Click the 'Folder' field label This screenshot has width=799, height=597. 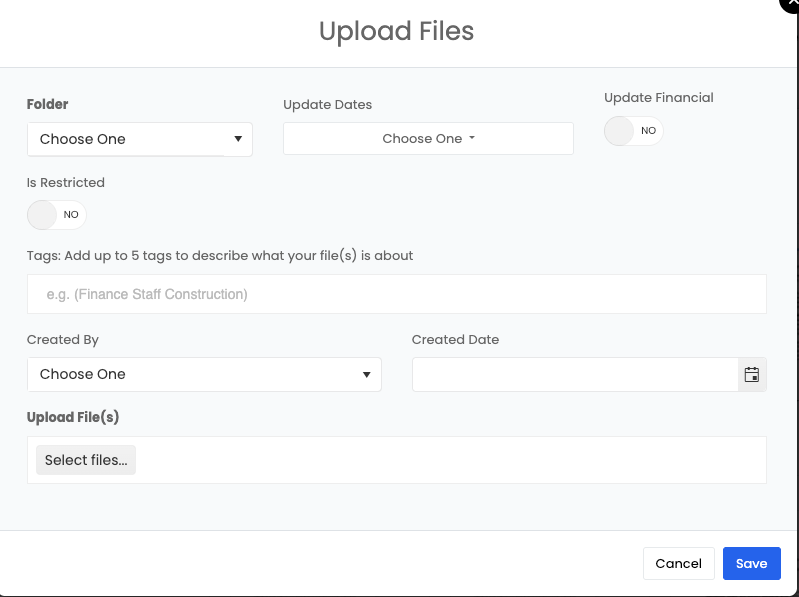pyautogui.click(x=48, y=104)
